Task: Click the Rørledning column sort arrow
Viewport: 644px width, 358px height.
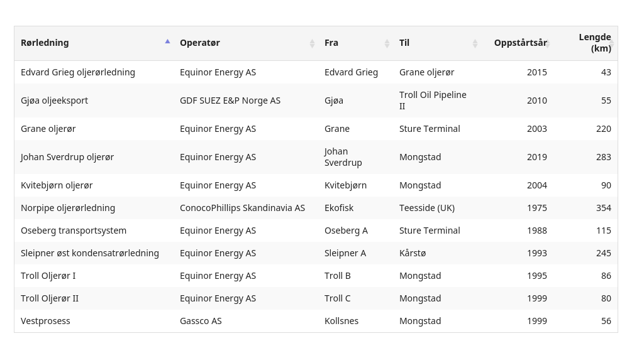Action: 167,41
